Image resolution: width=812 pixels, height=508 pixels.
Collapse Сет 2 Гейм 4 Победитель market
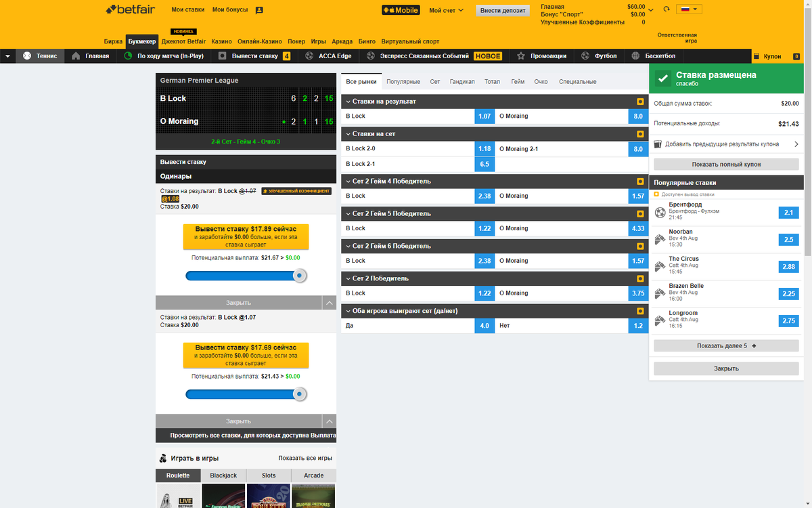[348, 182]
